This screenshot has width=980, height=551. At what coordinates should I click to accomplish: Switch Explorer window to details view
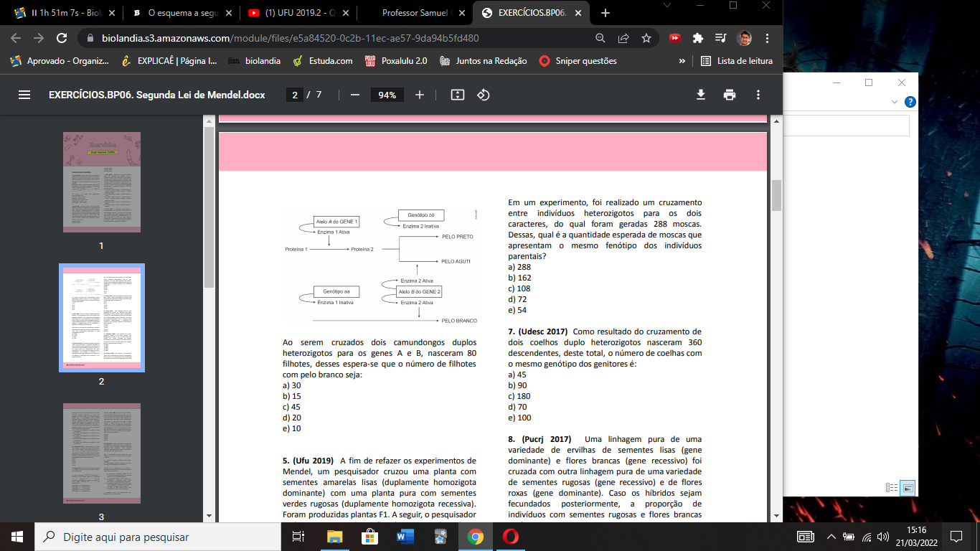[x=892, y=488]
